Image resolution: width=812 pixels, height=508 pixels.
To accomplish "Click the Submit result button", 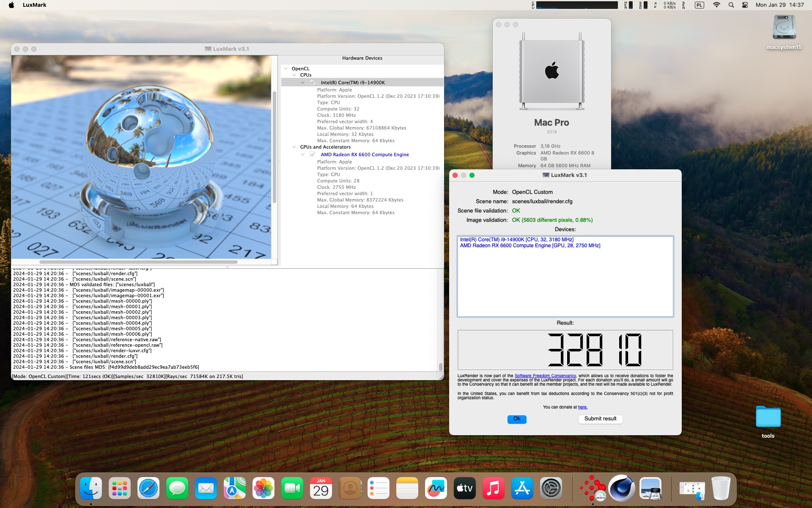I will click(600, 419).
